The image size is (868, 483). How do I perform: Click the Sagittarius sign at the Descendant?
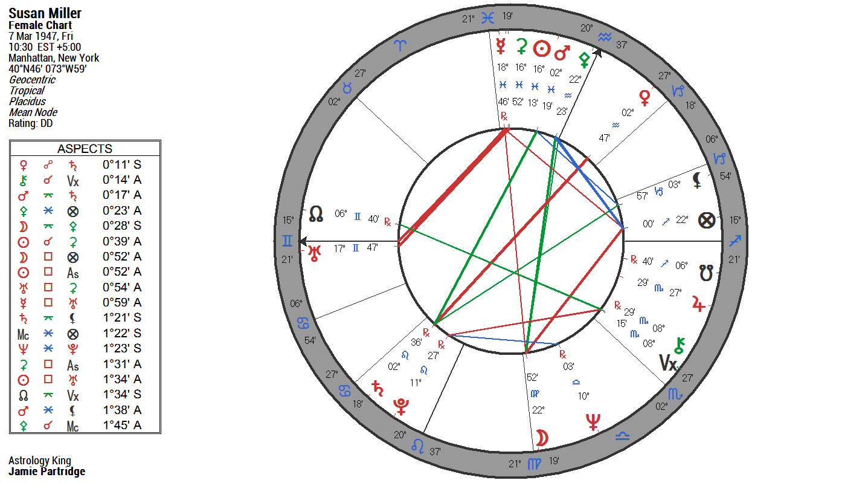pos(735,241)
